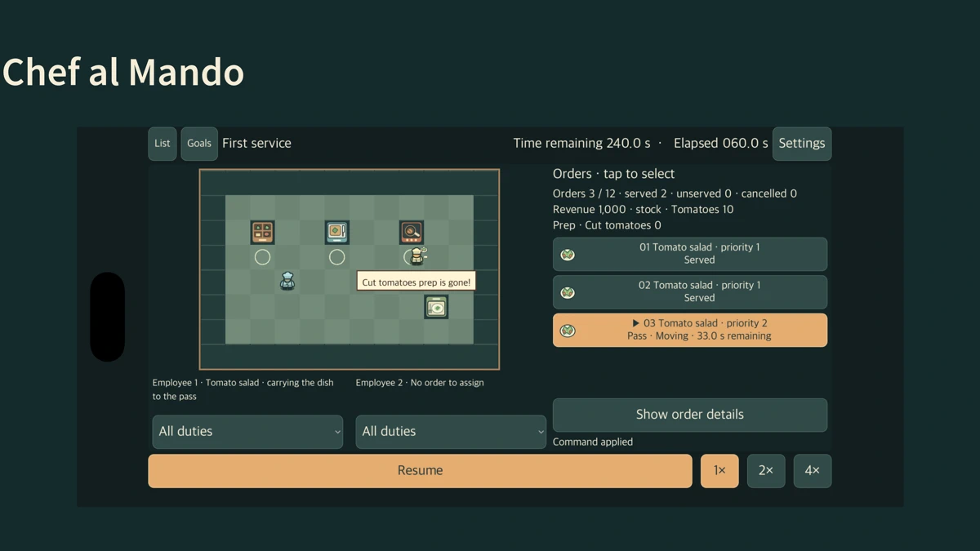Screen dimensions: 980x551
Task: Click the 'Revenue 1,000' stock line
Action: (644, 209)
